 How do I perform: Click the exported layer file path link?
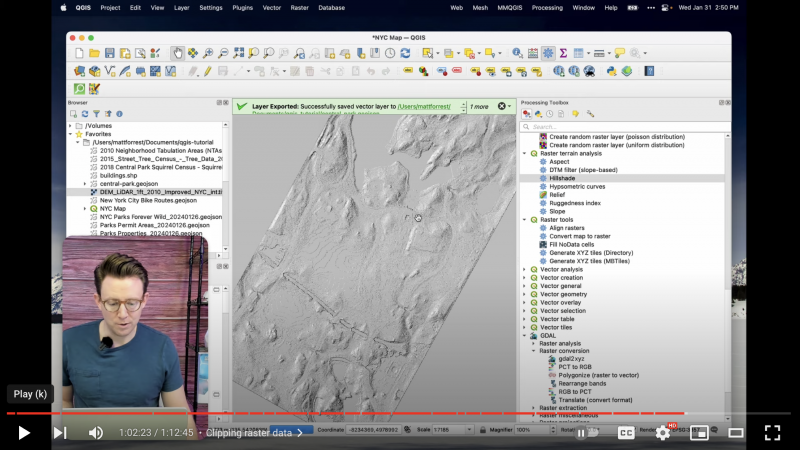424,106
